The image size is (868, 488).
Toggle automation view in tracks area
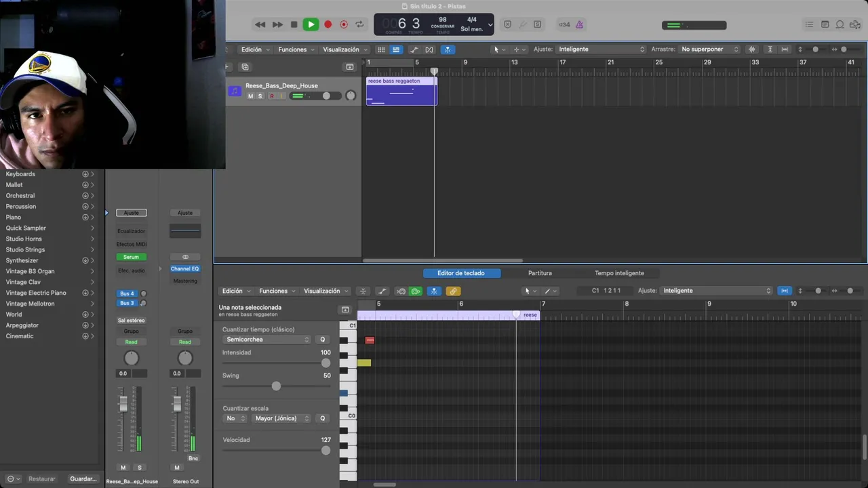point(414,49)
